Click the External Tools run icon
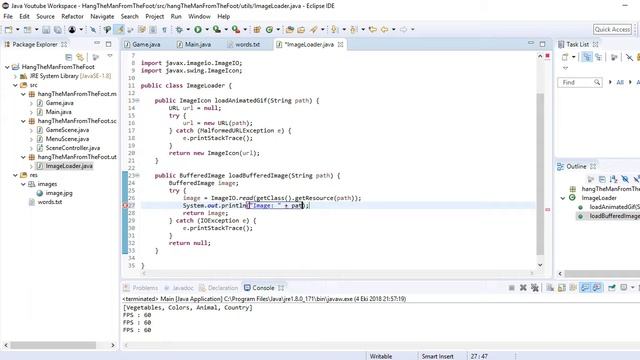 click(236, 29)
